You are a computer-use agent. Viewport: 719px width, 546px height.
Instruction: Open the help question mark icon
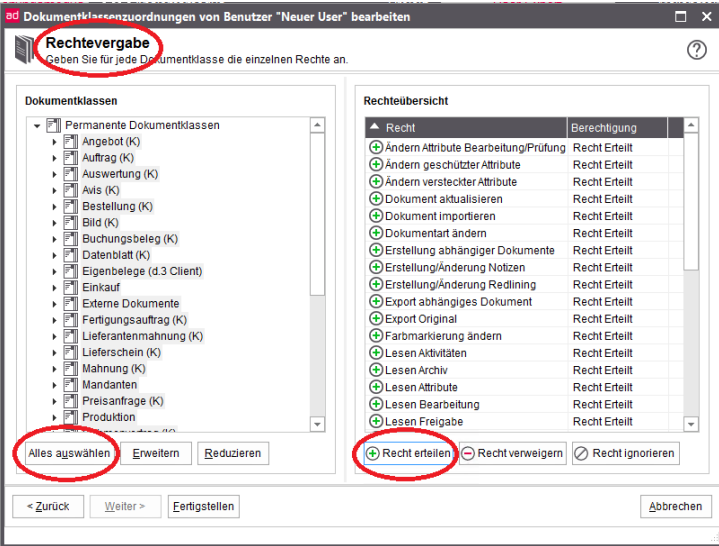click(697, 50)
